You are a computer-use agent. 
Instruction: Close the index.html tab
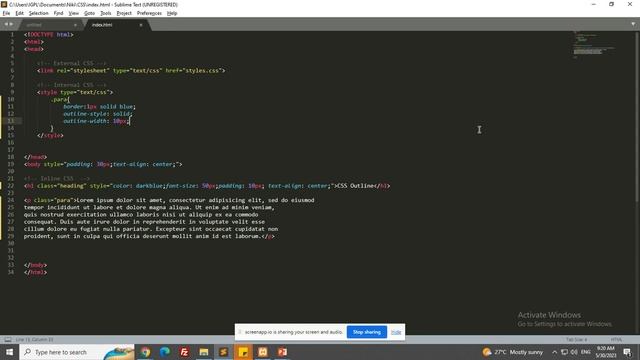tap(141, 25)
